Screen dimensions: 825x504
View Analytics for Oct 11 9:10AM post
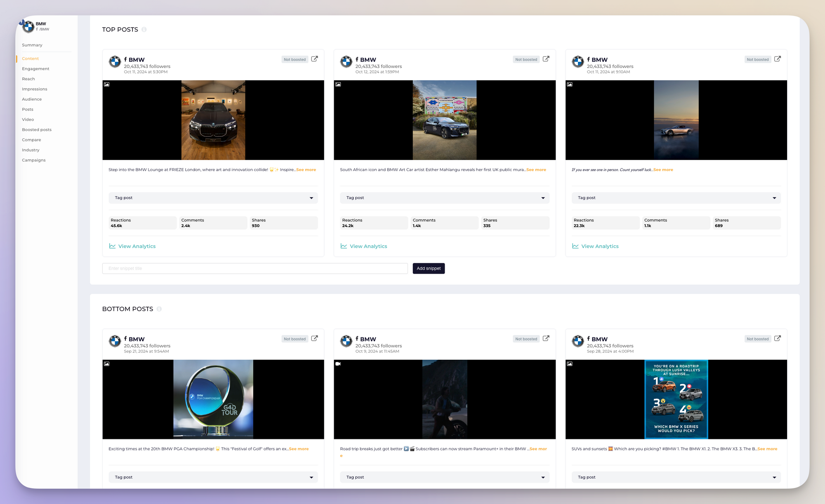(595, 246)
